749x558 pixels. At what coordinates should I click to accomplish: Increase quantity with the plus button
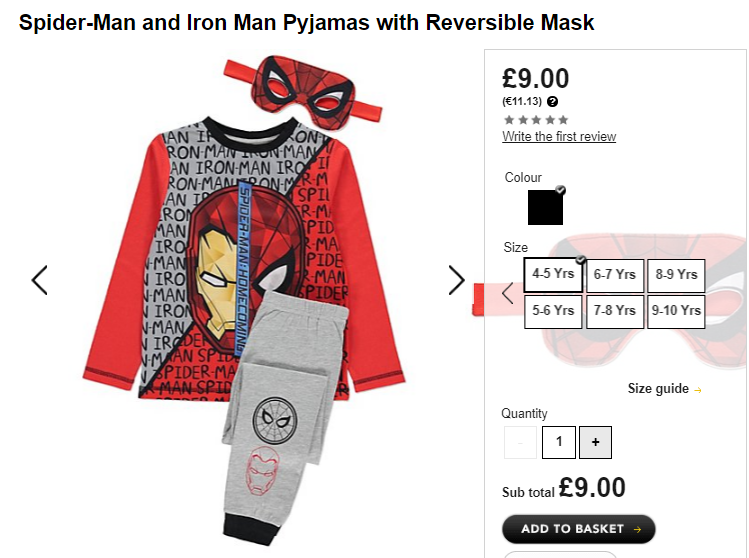tap(595, 442)
